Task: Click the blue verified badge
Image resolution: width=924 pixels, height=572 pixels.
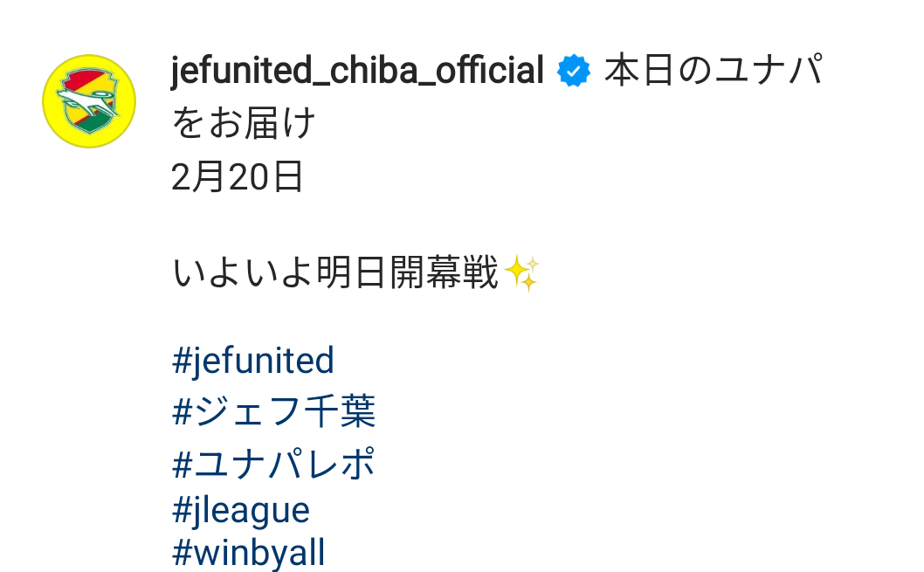Action: point(574,72)
